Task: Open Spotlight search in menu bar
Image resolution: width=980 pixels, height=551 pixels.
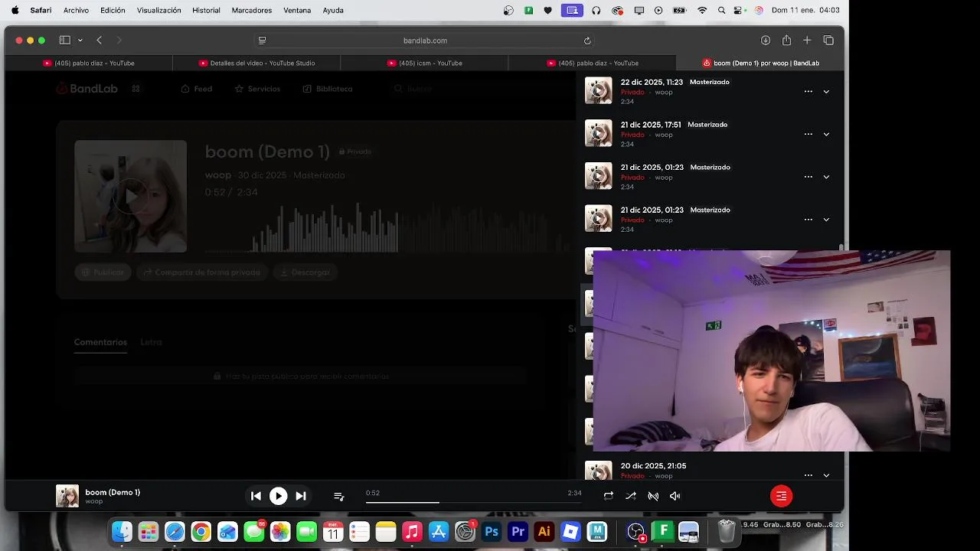Action: 721,11
